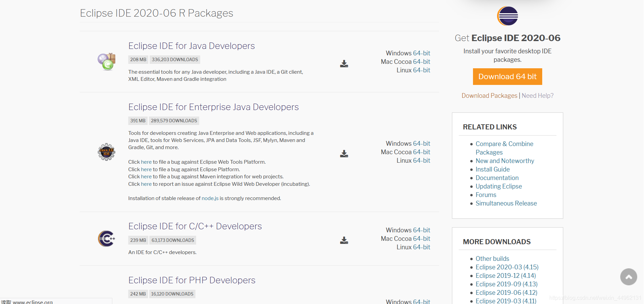Open here link for Eclipse Platform bug
Screen dimensions: 644x304
[x=146, y=169]
